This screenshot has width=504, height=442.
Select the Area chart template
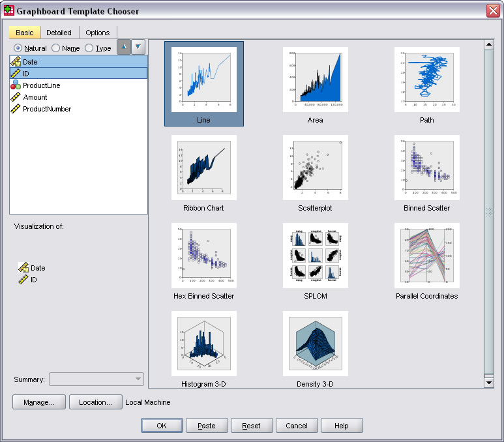pos(315,80)
